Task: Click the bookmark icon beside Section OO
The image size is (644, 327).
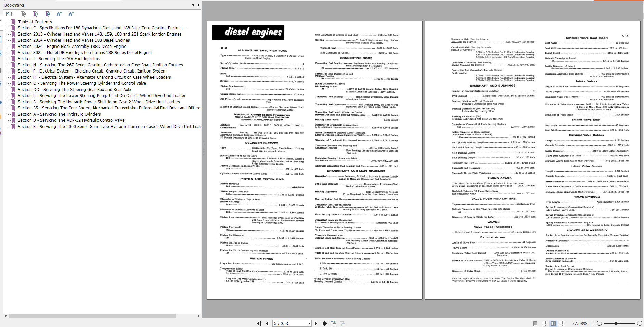Action: click(13, 89)
